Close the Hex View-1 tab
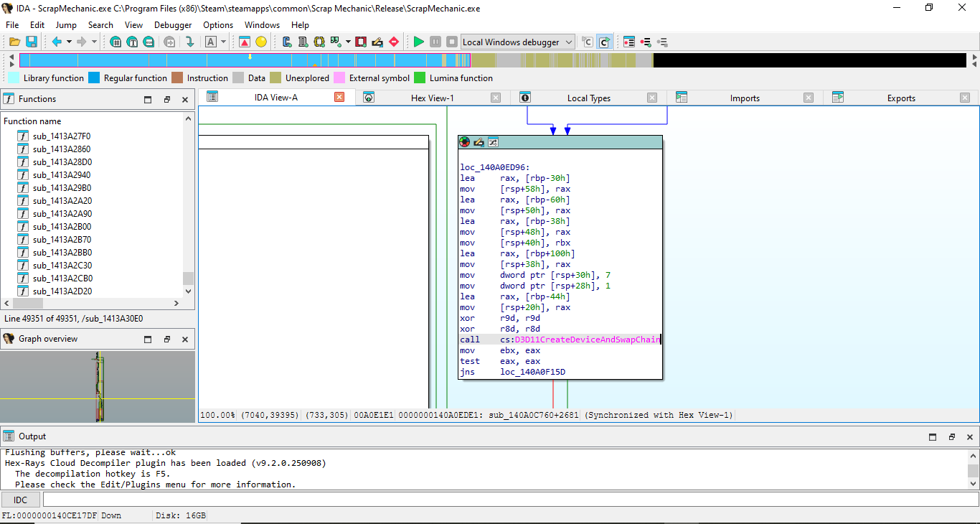 (x=496, y=98)
